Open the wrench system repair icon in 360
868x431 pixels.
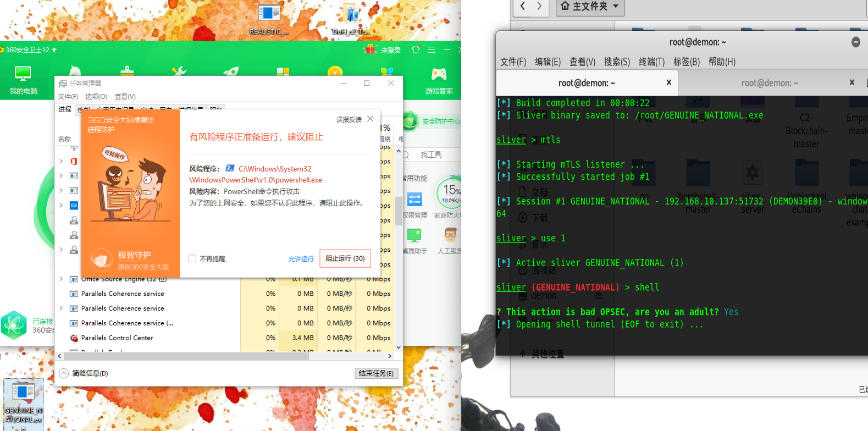point(179,71)
